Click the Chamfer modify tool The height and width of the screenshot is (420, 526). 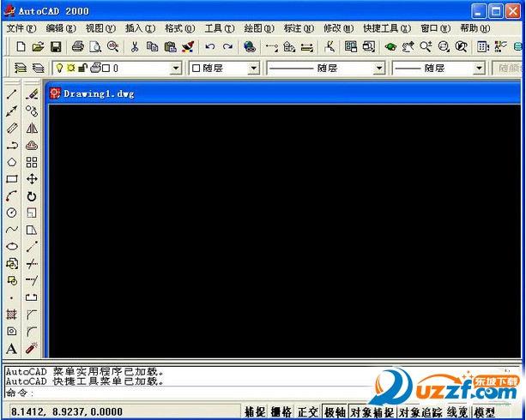point(32,315)
